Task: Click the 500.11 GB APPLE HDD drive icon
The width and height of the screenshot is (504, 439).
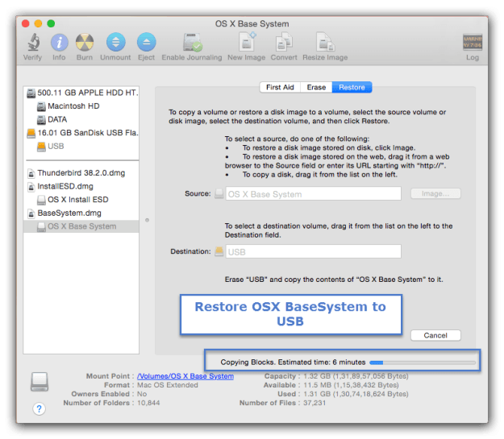Action: [x=31, y=93]
